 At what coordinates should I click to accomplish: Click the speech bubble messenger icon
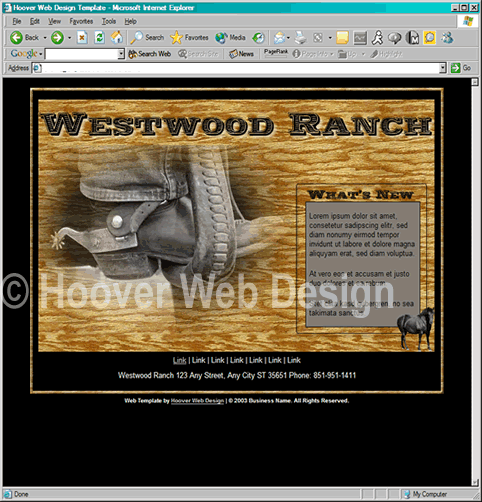pos(395,38)
